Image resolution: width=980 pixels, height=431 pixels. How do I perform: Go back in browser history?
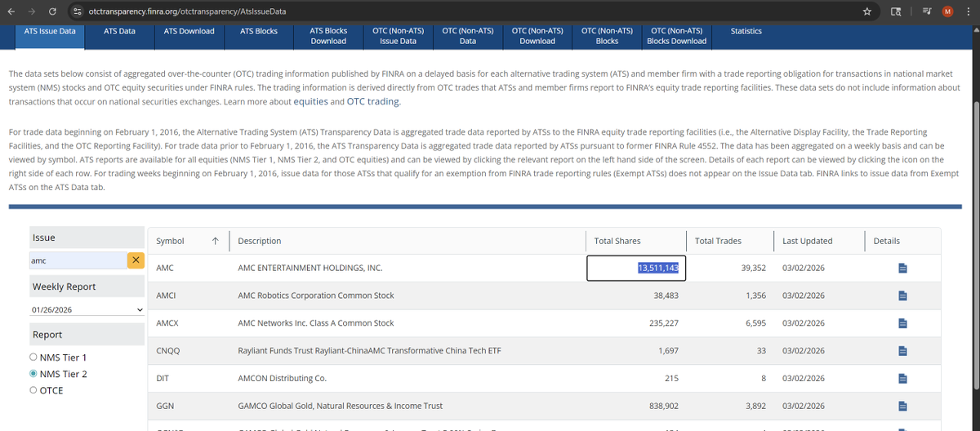[x=12, y=11]
